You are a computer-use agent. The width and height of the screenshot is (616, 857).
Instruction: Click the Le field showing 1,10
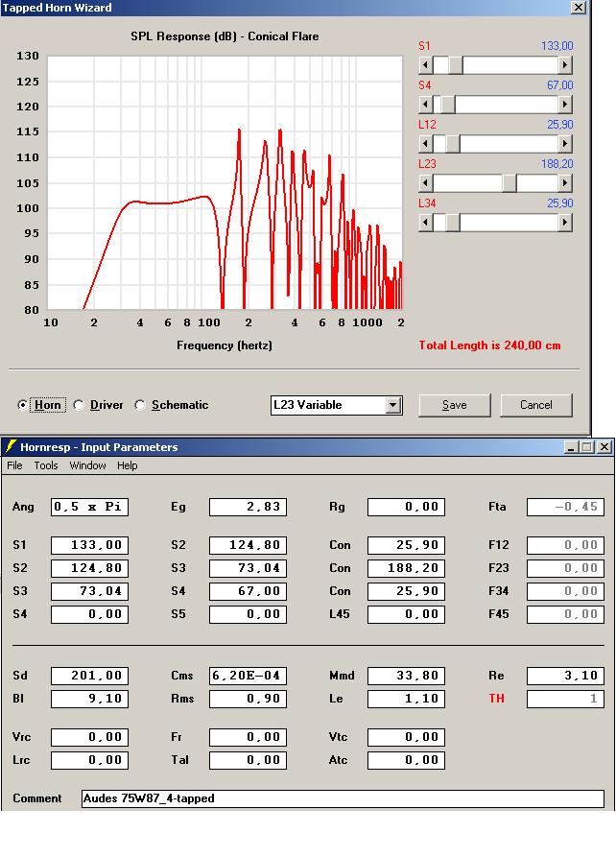click(x=406, y=699)
